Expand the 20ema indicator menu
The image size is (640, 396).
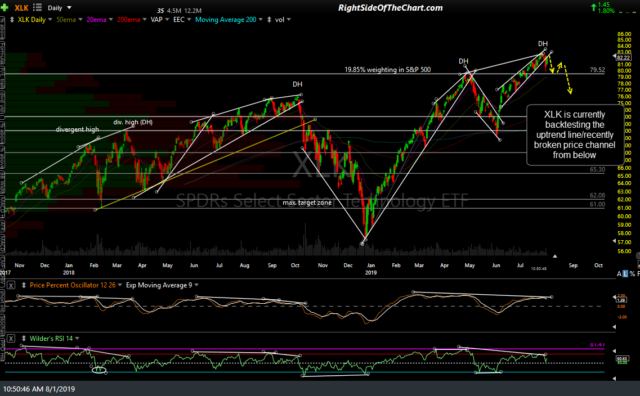pyautogui.click(x=110, y=20)
